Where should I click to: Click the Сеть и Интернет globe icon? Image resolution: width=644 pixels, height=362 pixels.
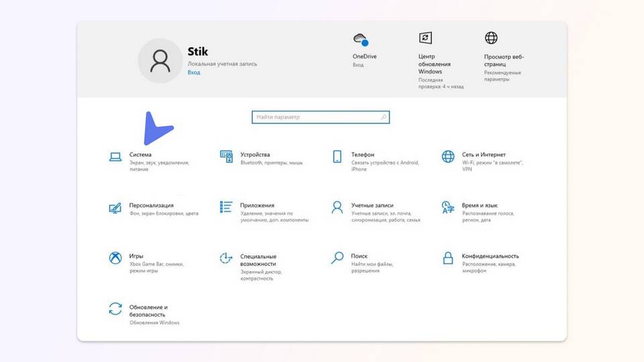(448, 157)
